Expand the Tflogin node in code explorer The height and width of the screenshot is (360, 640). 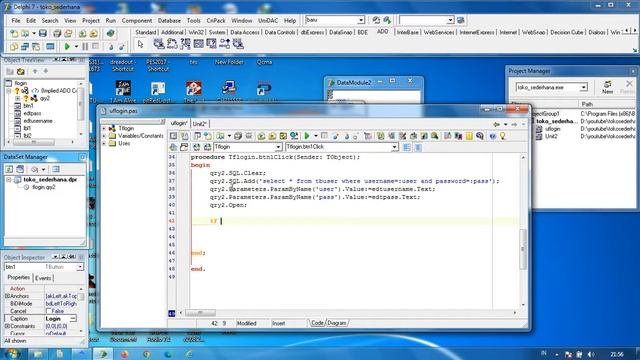pyautogui.click(x=104, y=129)
